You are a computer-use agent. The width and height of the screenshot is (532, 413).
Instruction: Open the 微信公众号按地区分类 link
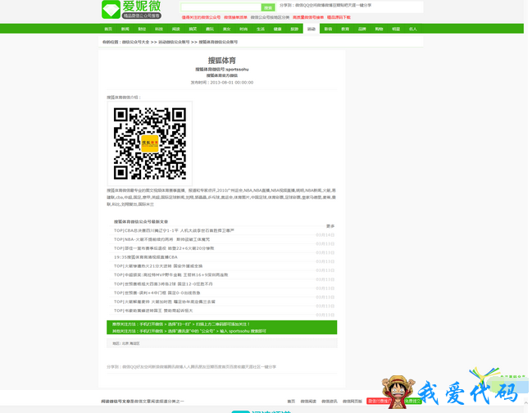(x=270, y=17)
